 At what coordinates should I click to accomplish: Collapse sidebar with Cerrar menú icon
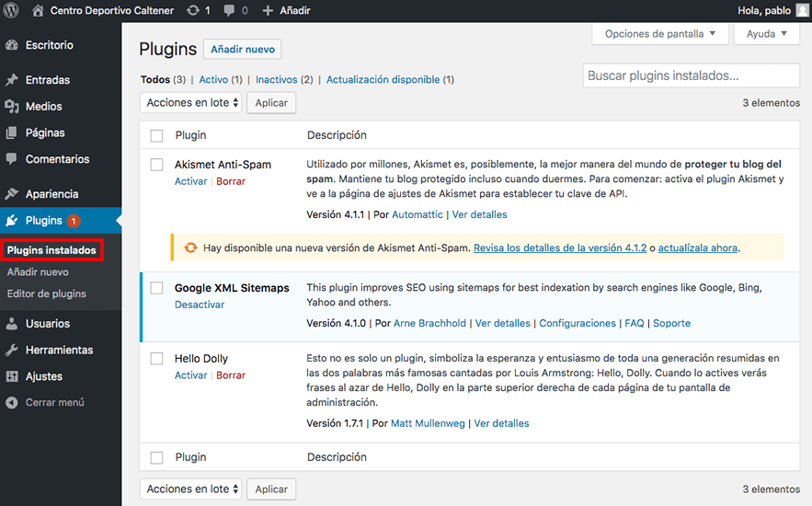12,402
